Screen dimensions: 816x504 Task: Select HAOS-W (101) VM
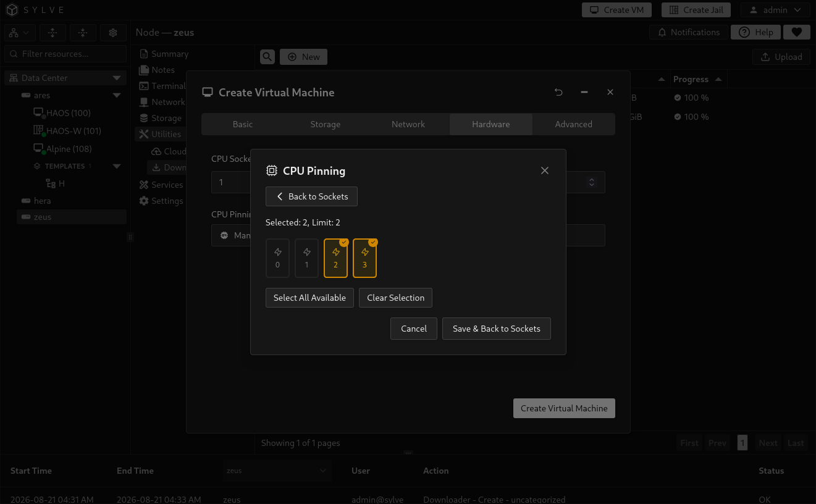[67, 131]
